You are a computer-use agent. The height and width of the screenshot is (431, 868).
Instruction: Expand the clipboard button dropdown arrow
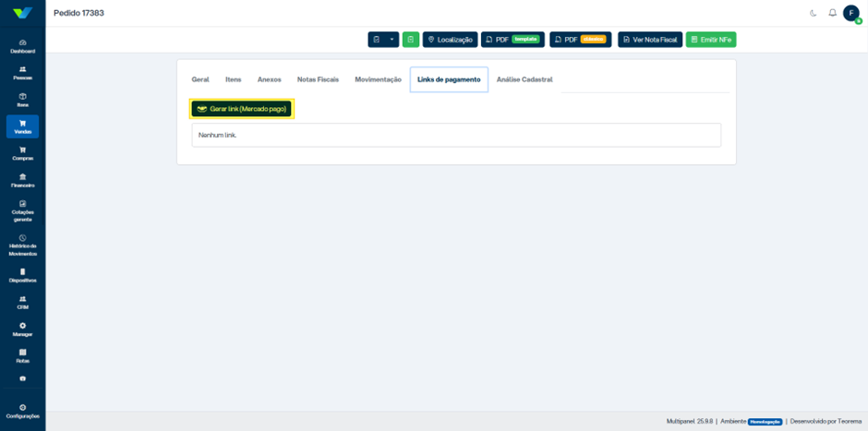(x=392, y=40)
